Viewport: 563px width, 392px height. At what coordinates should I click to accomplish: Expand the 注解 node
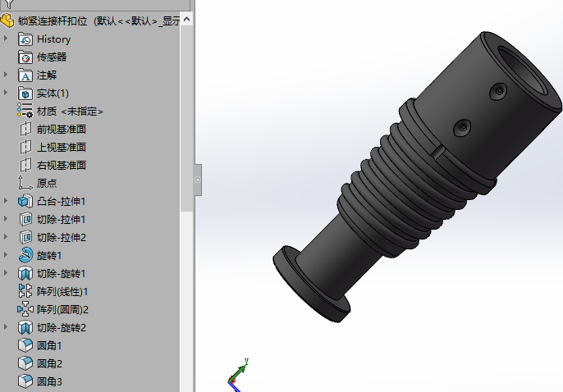point(6,75)
